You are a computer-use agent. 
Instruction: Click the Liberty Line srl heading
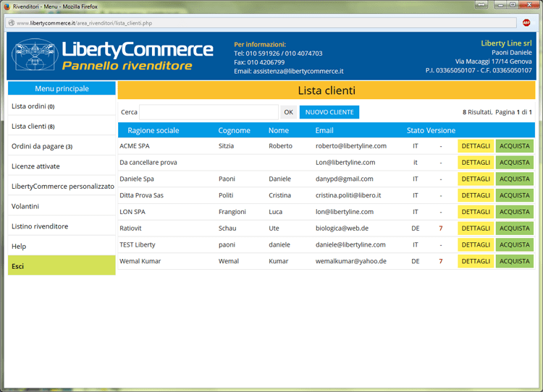click(506, 43)
